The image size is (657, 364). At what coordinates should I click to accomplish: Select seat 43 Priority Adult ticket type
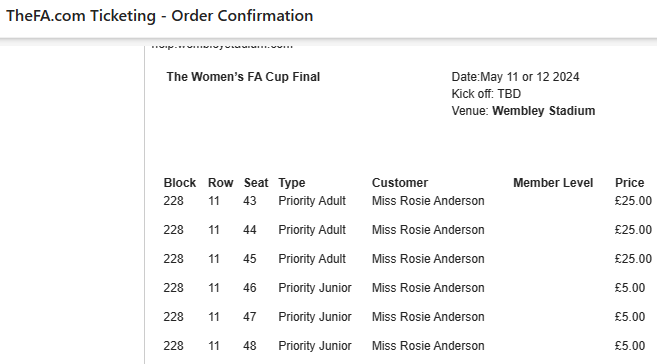(312, 201)
